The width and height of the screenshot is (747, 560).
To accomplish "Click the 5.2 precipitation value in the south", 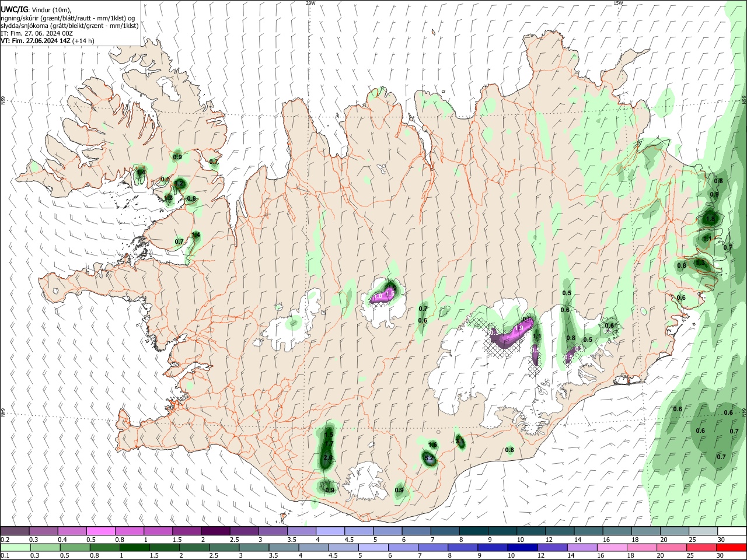I will (x=429, y=459).
